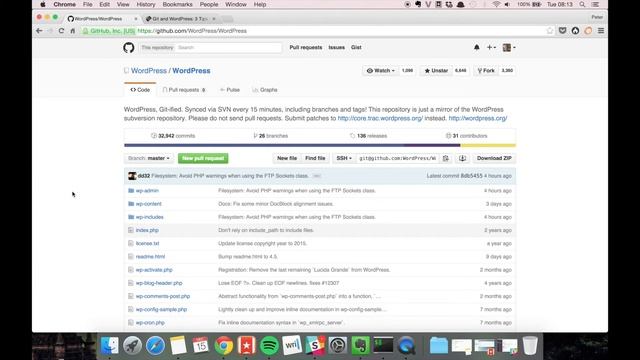Open the wordpress.org link
The width and height of the screenshot is (640, 360).
[x=478, y=118]
